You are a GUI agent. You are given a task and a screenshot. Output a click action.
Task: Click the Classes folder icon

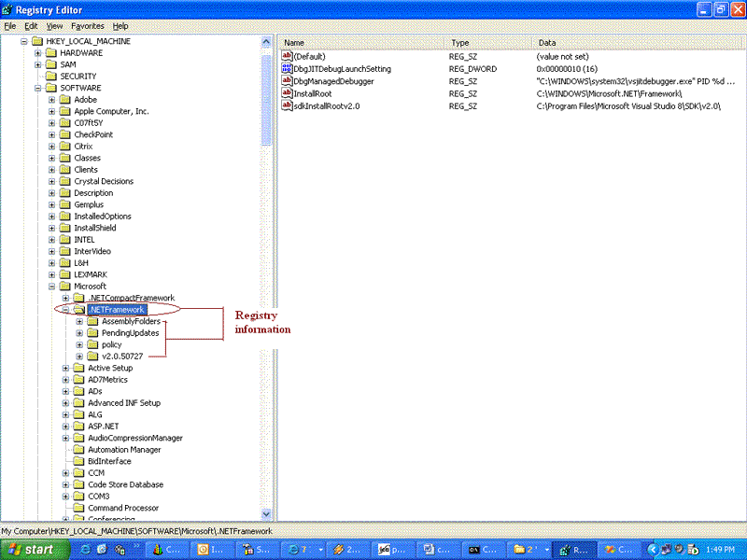coord(64,158)
